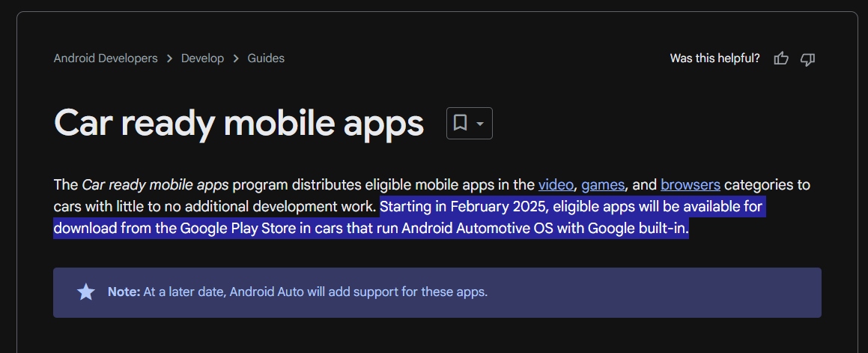The height and width of the screenshot is (353, 868).
Task: Bookmark this page using the bookmark icon
Action: coord(461,123)
